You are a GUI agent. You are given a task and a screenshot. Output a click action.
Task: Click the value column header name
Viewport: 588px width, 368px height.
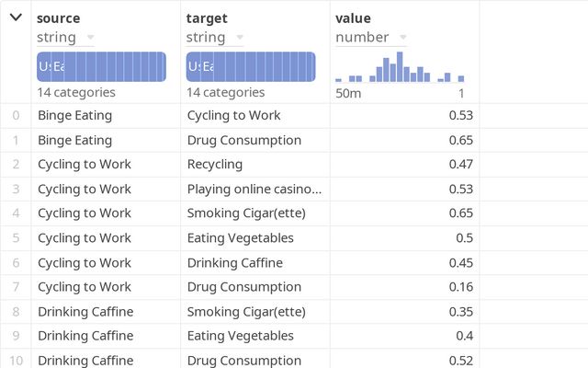(354, 18)
